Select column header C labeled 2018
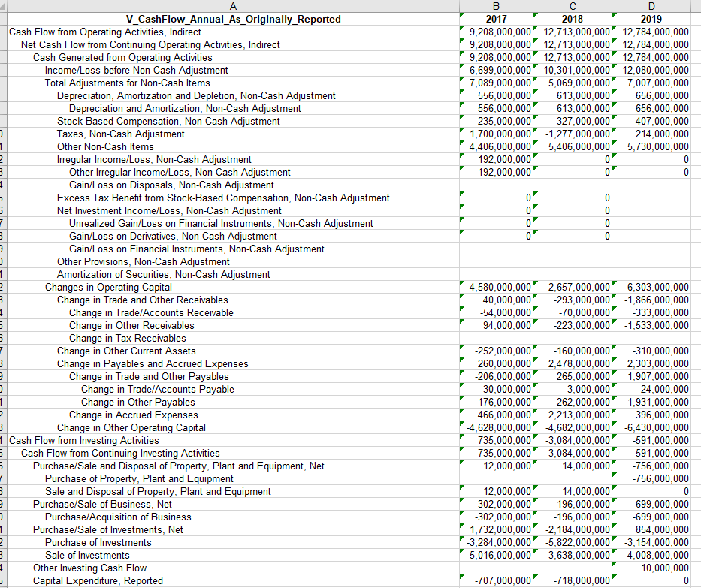This screenshot has width=701, height=588. pyautogui.click(x=573, y=6)
